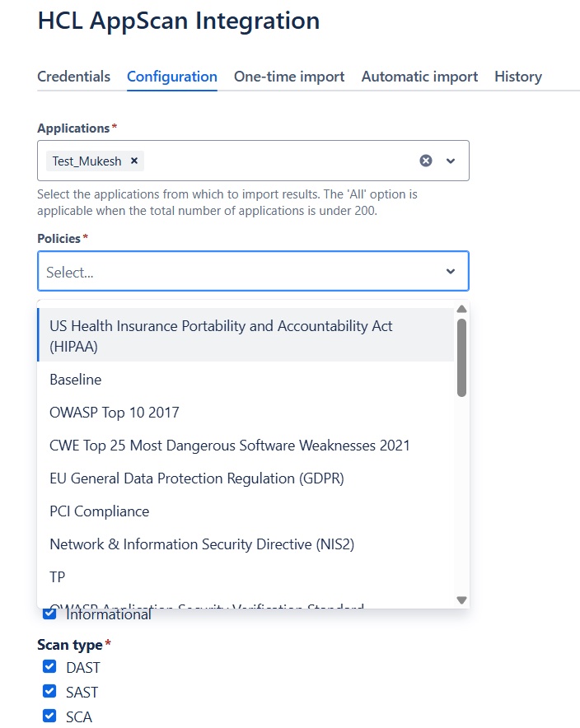
Task: Switch to the Credentials tab
Action: [x=73, y=77]
